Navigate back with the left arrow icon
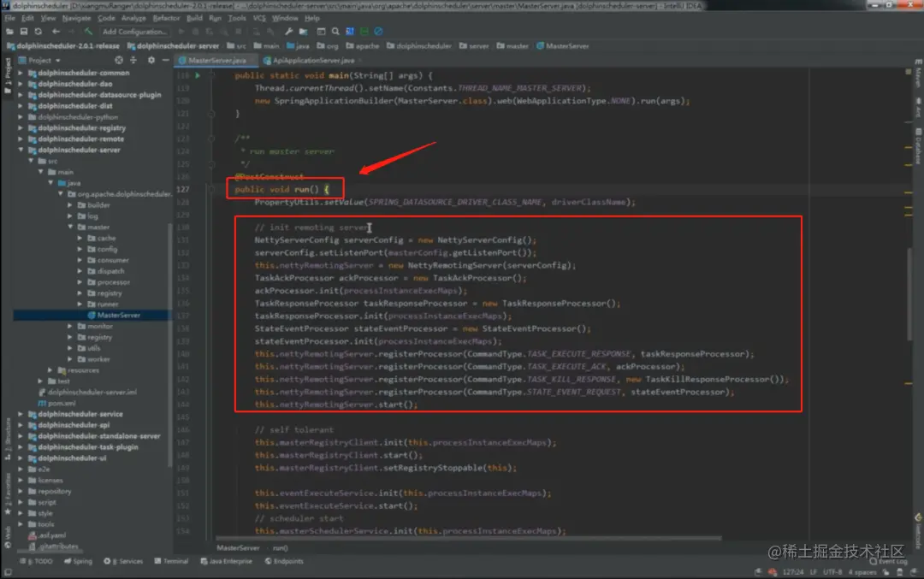The height and width of the screenshot is (579, 924). [56, 32]
